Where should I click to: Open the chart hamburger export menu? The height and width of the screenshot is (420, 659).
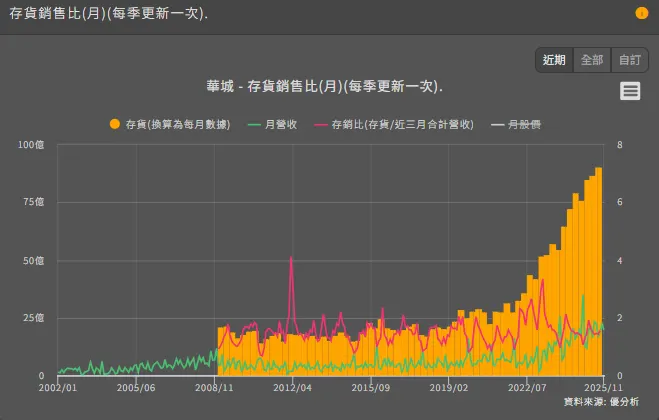(x=630, y=91)
